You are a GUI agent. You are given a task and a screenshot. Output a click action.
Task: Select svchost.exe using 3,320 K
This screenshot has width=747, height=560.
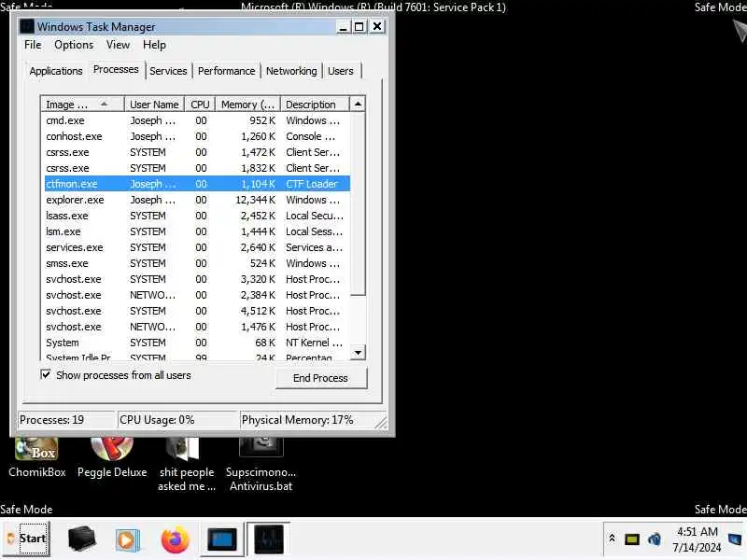click(197, 279)
